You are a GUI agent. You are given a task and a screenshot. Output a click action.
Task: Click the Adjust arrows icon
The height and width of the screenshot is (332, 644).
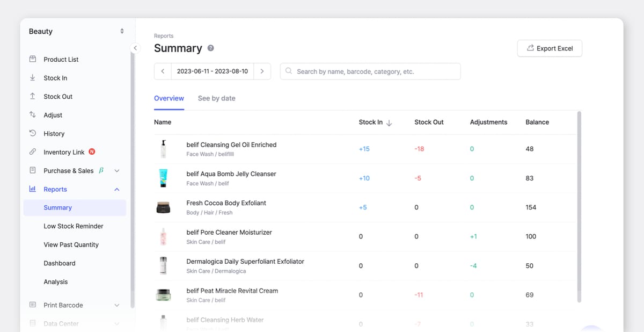click(x=33, y=114)
